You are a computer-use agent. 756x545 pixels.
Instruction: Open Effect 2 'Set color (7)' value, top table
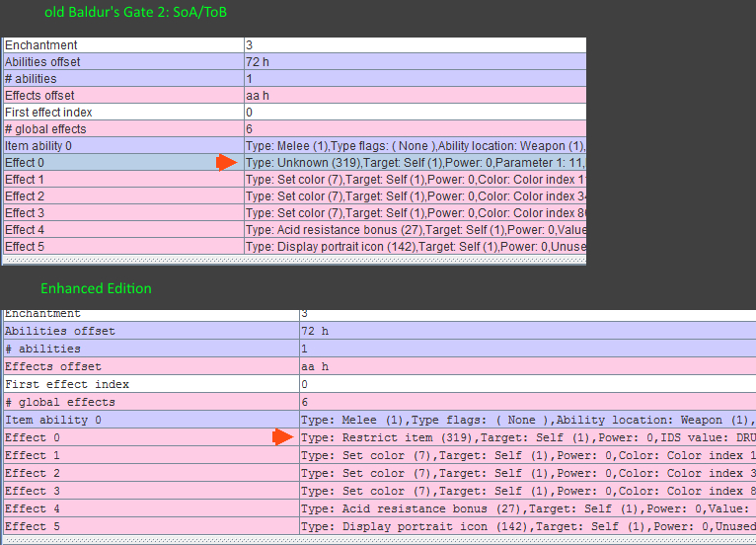point(416,196)
